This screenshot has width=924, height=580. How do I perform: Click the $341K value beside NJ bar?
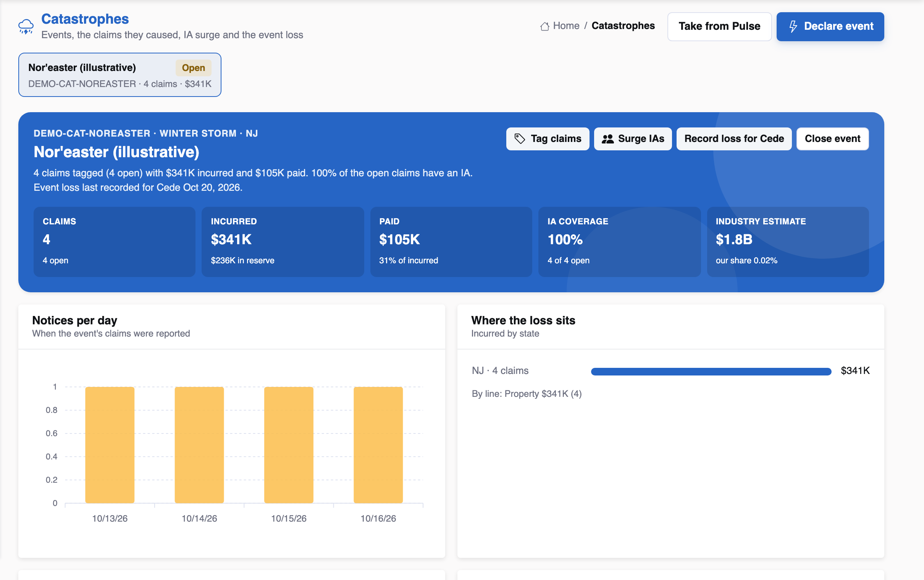855,371
